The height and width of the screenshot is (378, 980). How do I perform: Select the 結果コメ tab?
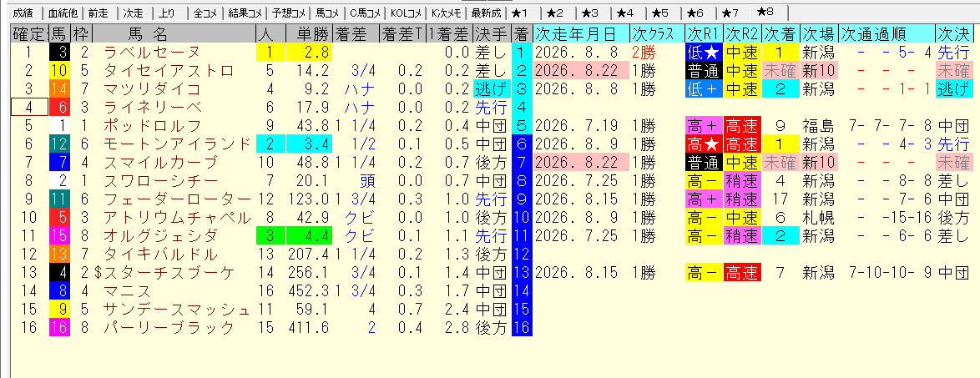point(245,13)
